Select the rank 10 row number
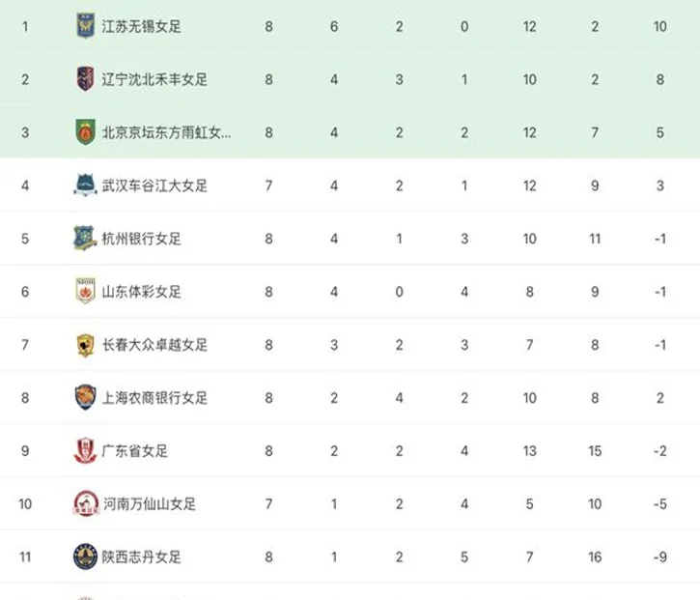700x600 pixels. click(x=25, y=504)
